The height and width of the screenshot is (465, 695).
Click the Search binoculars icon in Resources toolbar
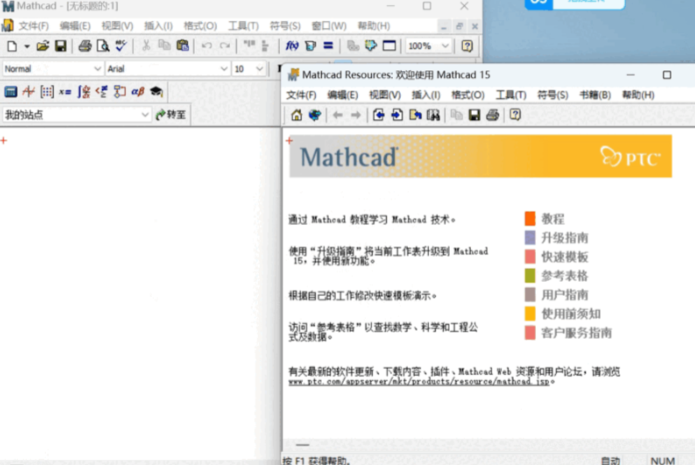pos(433,115)
